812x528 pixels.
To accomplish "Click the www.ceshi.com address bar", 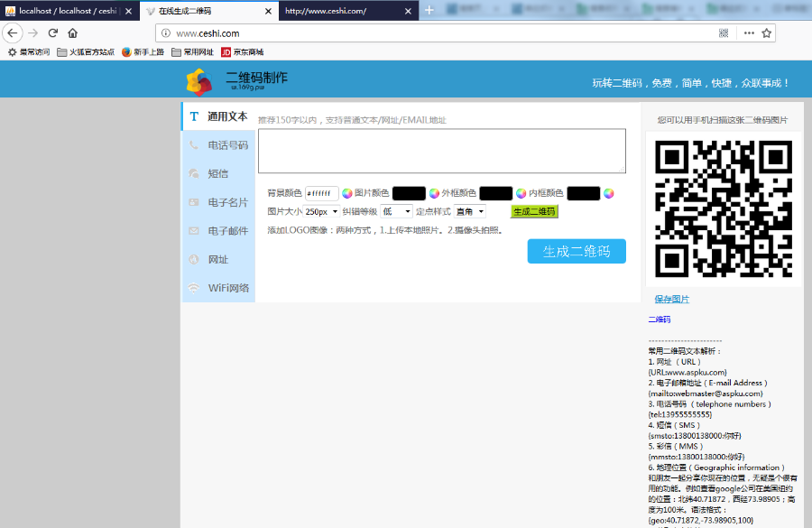I will 440,33.
